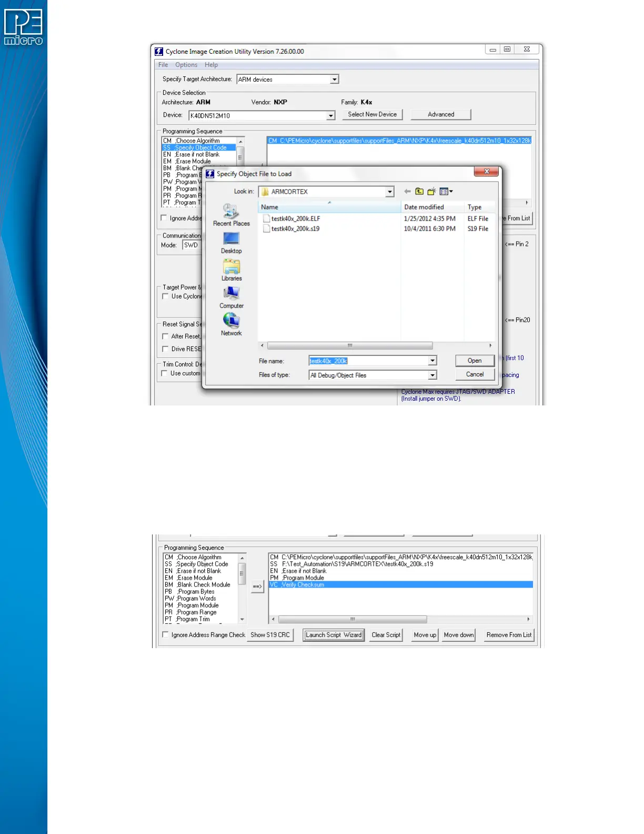Screen dimensions: 644x834
Task: Click the Advanced button
Action: point(441,114)
